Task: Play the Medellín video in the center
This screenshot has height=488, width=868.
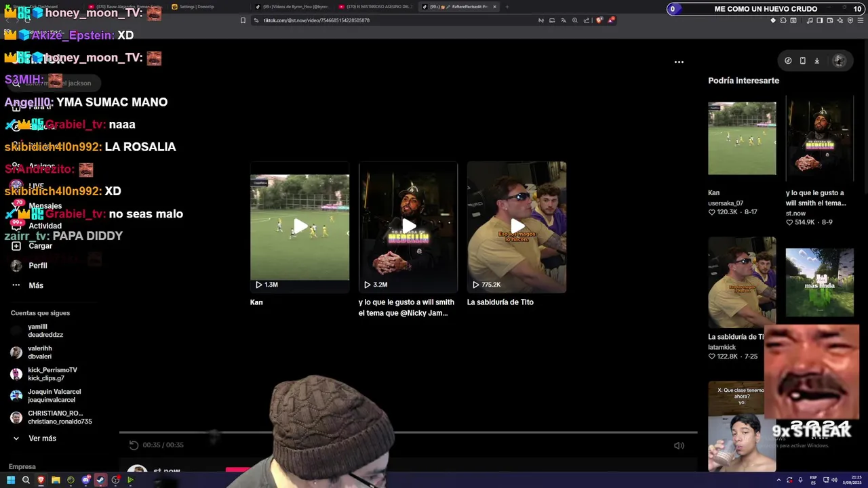Action: pos(408,227)
